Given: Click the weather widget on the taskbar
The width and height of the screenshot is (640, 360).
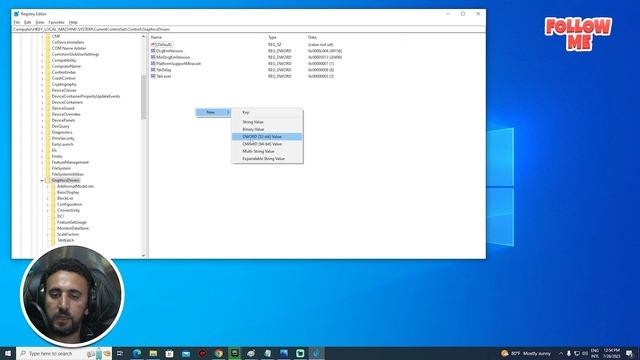Looking at the screenshot, I should point(526,353).
